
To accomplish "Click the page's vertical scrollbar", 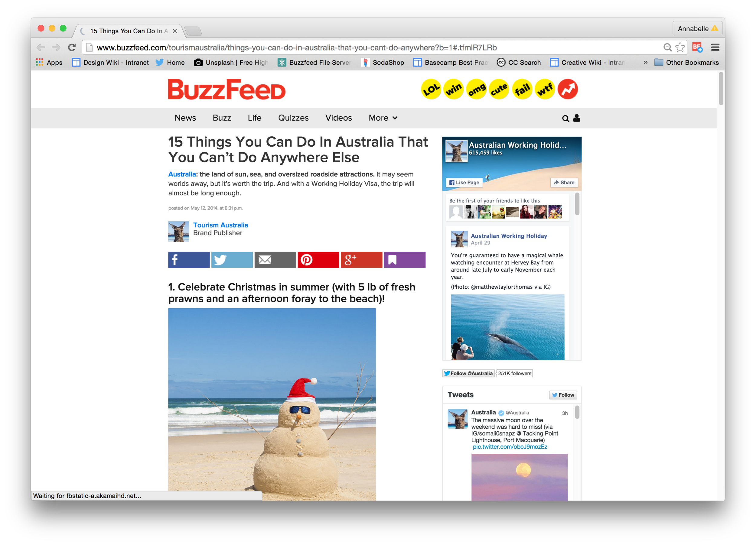I will [x=721, y=89].
